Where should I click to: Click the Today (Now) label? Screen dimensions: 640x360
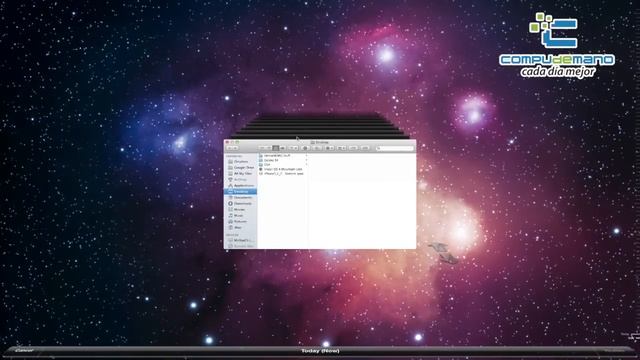pos(320,351)
